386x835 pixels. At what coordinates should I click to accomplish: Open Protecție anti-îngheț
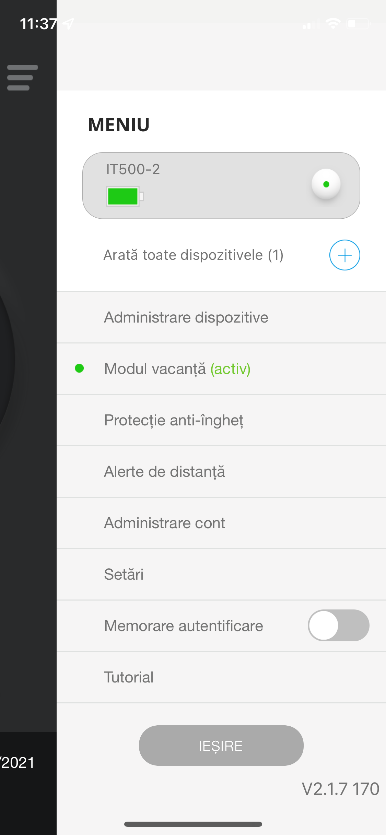click(221, 420)
